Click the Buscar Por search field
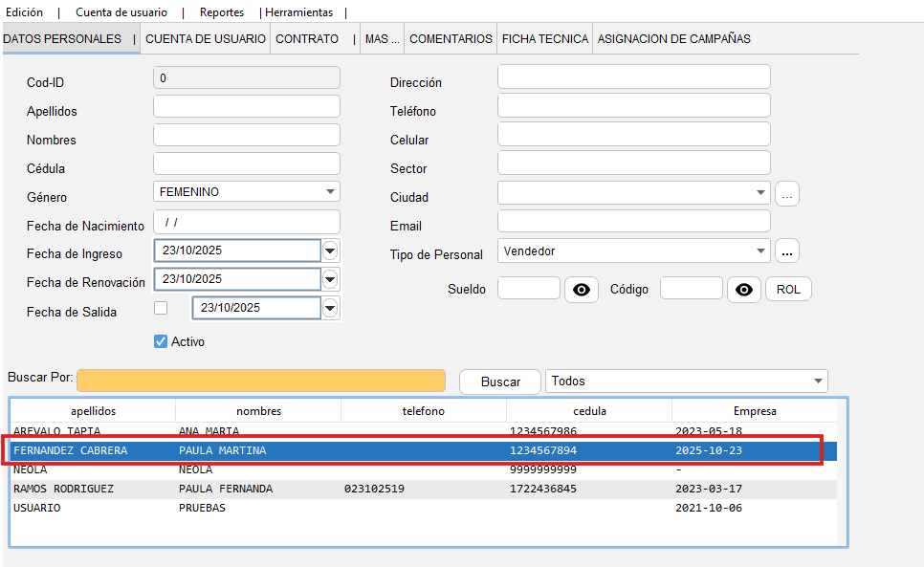The width and height of the screenshot is (924, 567). pyautogui.click(x=261, y=381)
